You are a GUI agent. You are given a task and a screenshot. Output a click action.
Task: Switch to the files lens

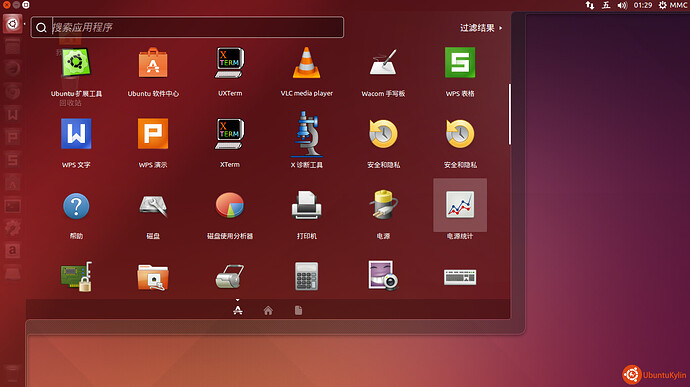tap(298, 310)
